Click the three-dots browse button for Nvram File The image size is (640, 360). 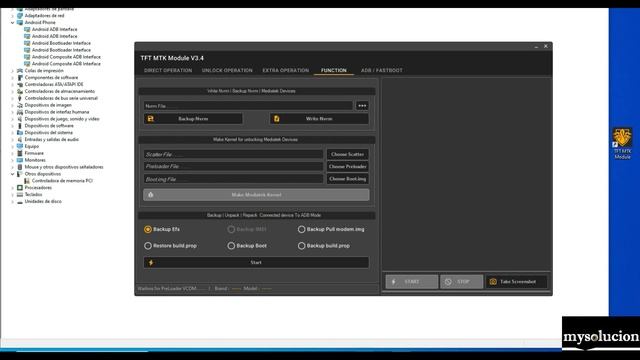coord(362,106)
